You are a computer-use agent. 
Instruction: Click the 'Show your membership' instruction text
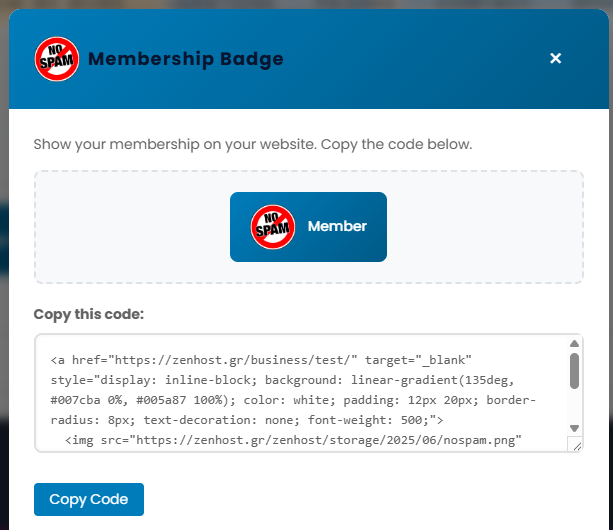pos(252,144)
